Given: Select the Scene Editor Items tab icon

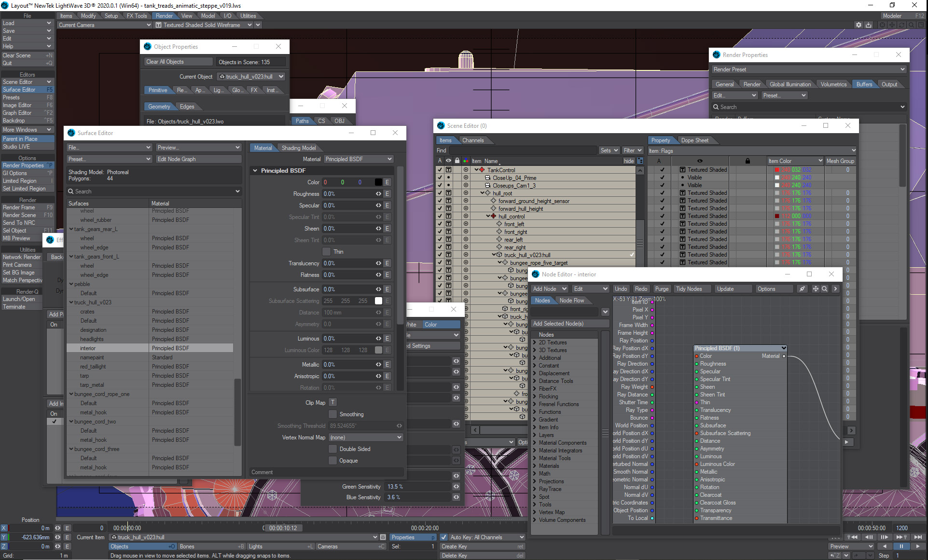Looking at the screenshot, I should [x=446, y=139].
